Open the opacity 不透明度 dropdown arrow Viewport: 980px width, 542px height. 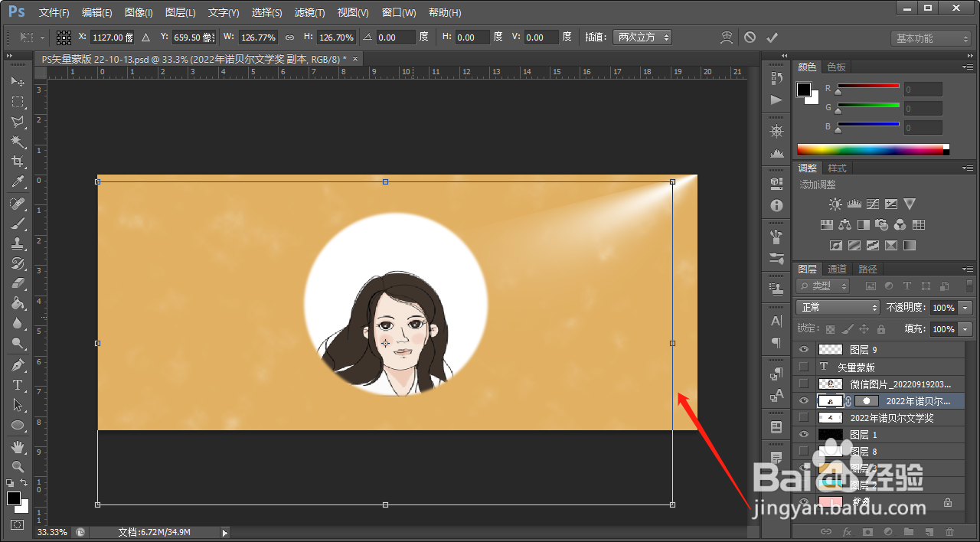click(965, 307)
